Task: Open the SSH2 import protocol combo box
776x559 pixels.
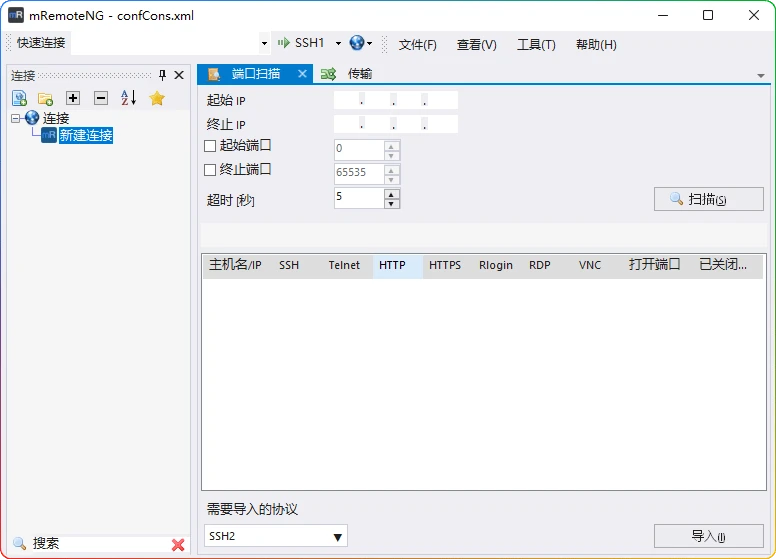Action: (x=276, y=536)
